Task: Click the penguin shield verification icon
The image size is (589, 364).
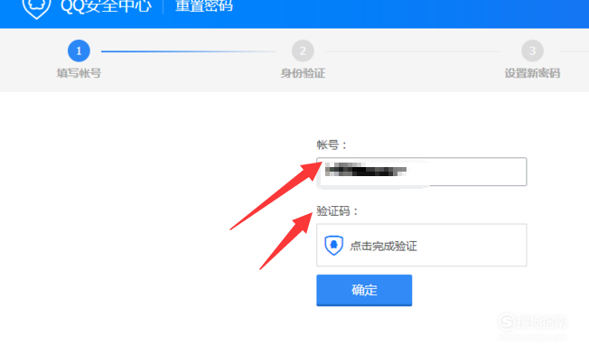Action: (333, 246)
